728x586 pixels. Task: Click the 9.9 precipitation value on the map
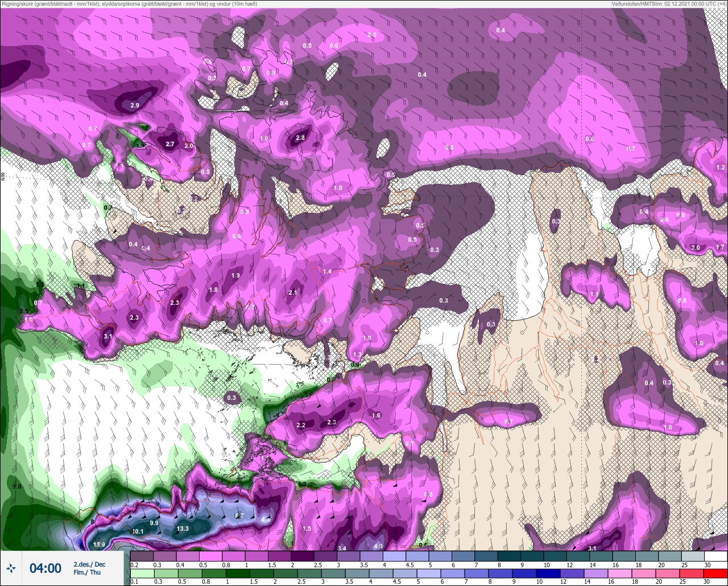point(154,522)
